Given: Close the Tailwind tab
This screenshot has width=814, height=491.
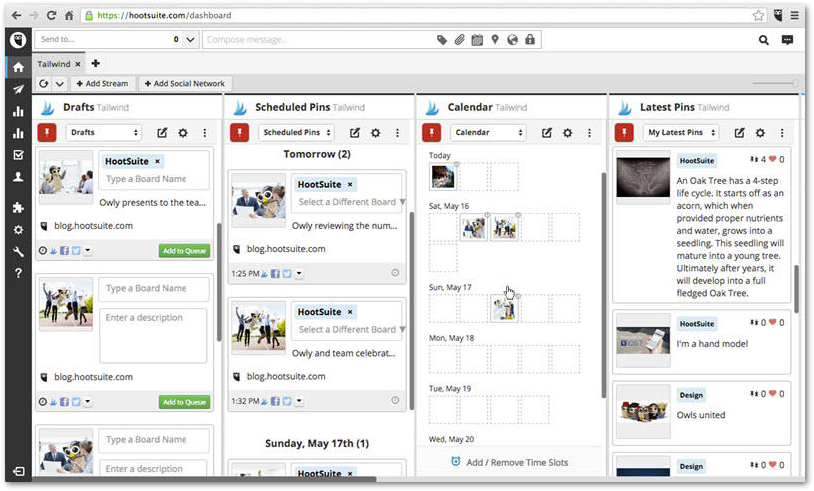Looking at the screenshot, I should 78,64.
